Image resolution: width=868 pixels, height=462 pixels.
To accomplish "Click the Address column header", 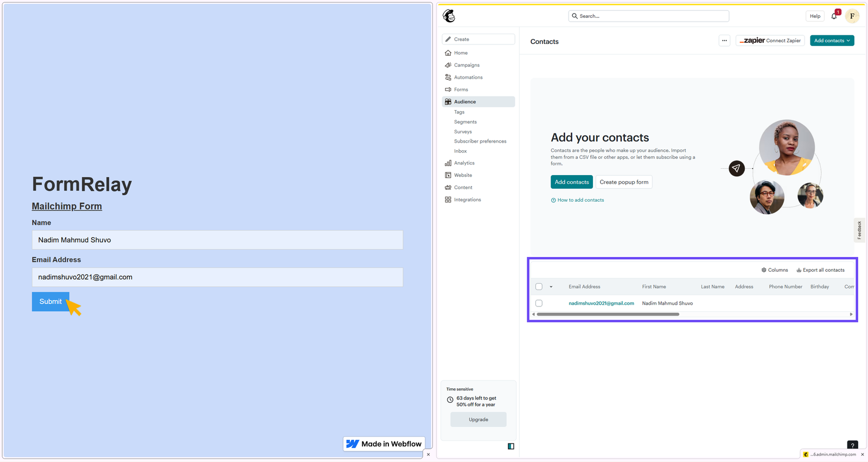I will point(744,287).
